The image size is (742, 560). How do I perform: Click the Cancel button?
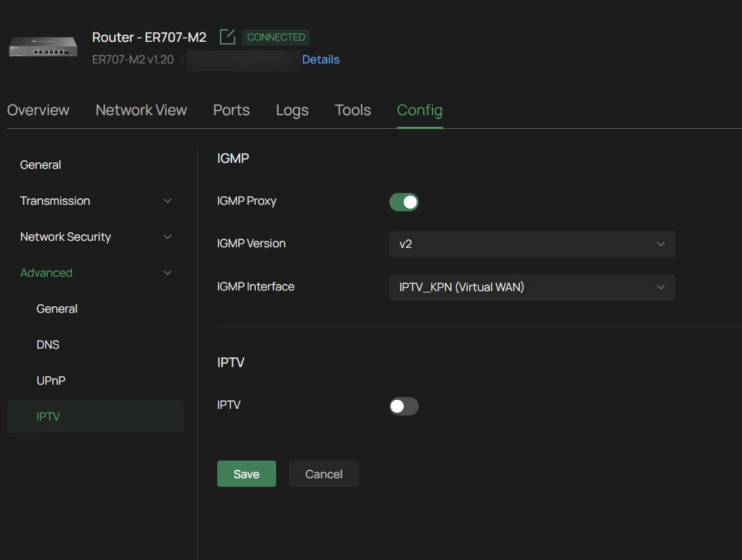pyautogui.click(x=324, y=474)
